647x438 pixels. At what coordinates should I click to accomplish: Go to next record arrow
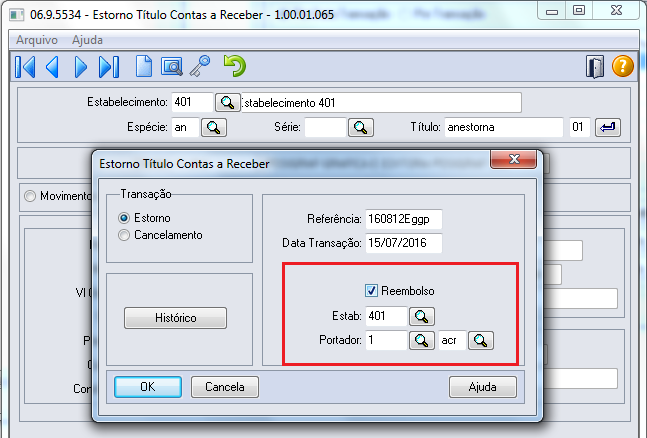80,66
